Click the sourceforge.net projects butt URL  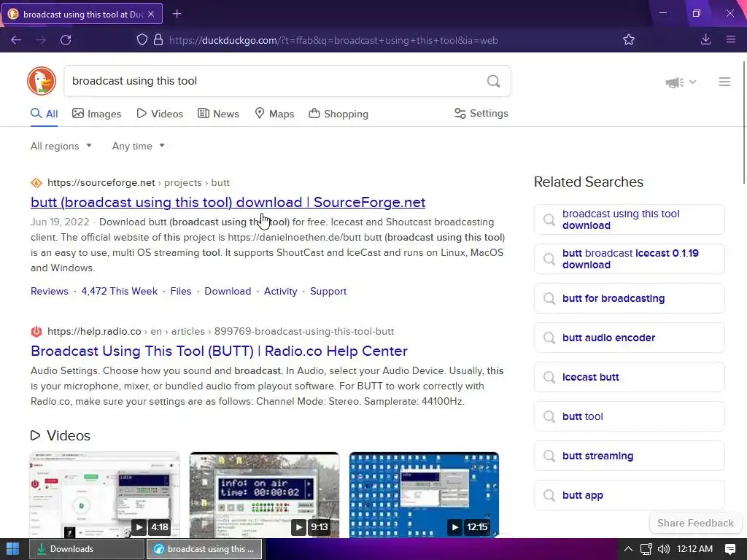[x=138, y=183]
